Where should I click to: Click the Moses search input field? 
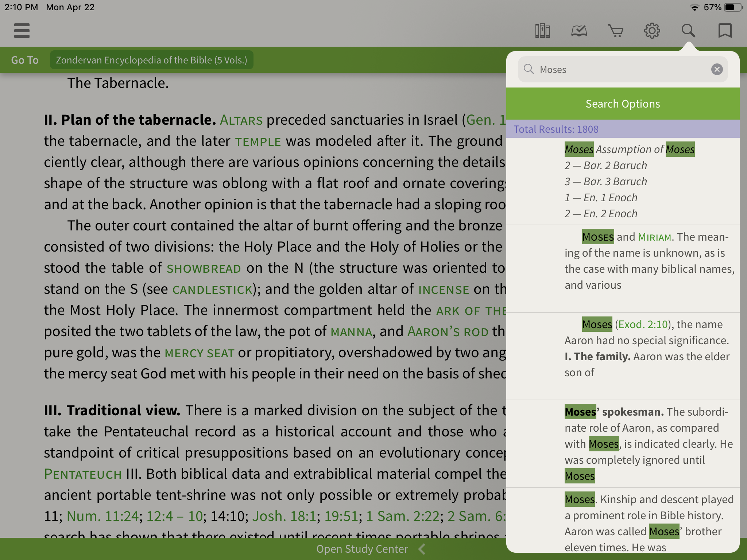point(623,69)
